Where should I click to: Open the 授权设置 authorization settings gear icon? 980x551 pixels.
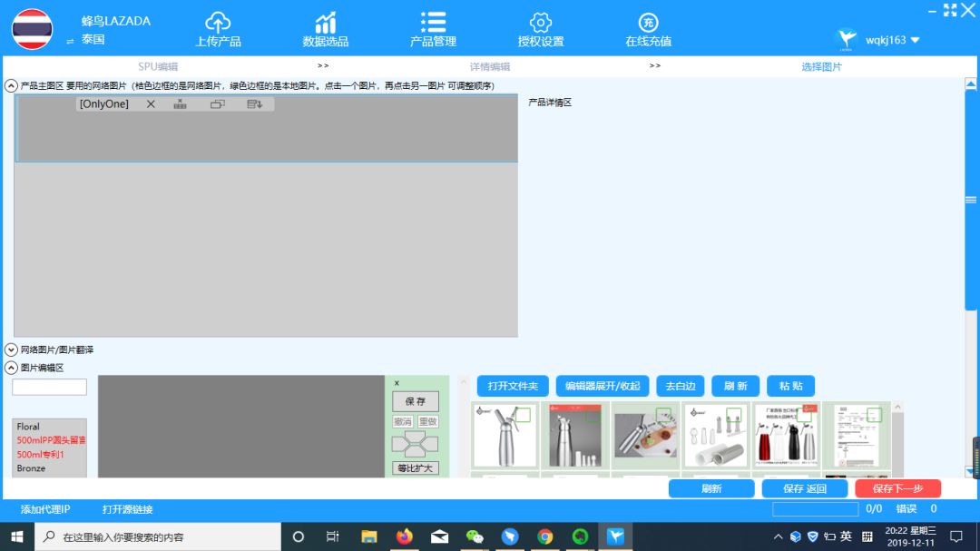[x=540, y=25]
